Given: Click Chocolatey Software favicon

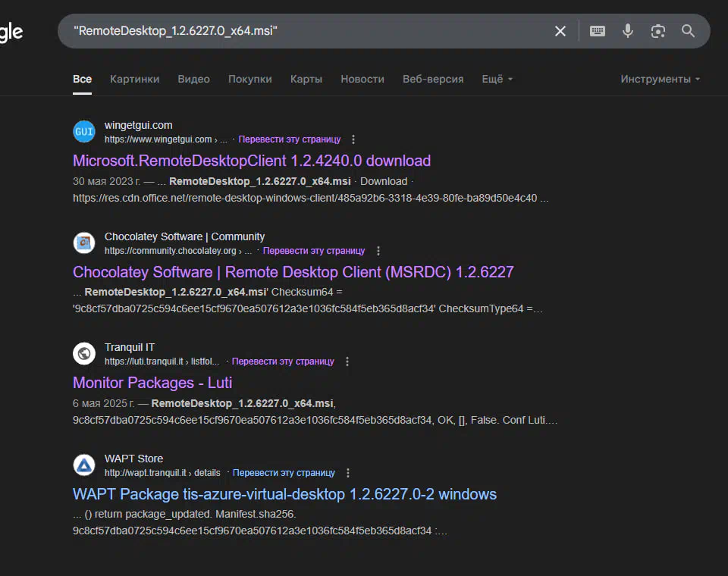Looking at the screenshot, I should coord(84,243).
